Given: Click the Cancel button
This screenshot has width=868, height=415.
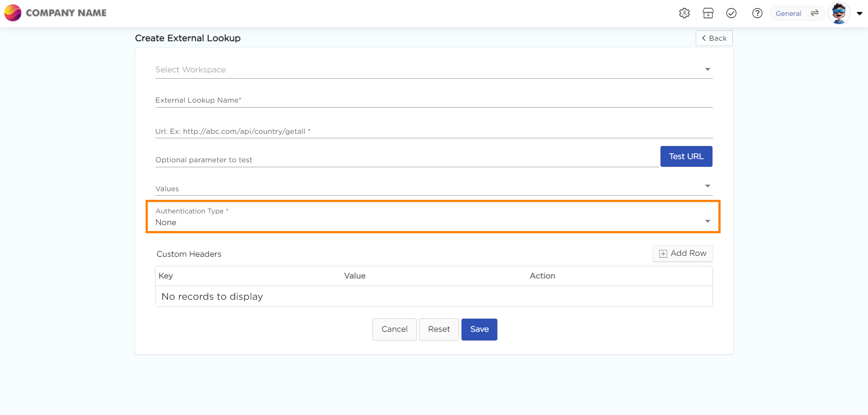Looking at the screenshot, I should pyautogui.click(x=394, y=330).
